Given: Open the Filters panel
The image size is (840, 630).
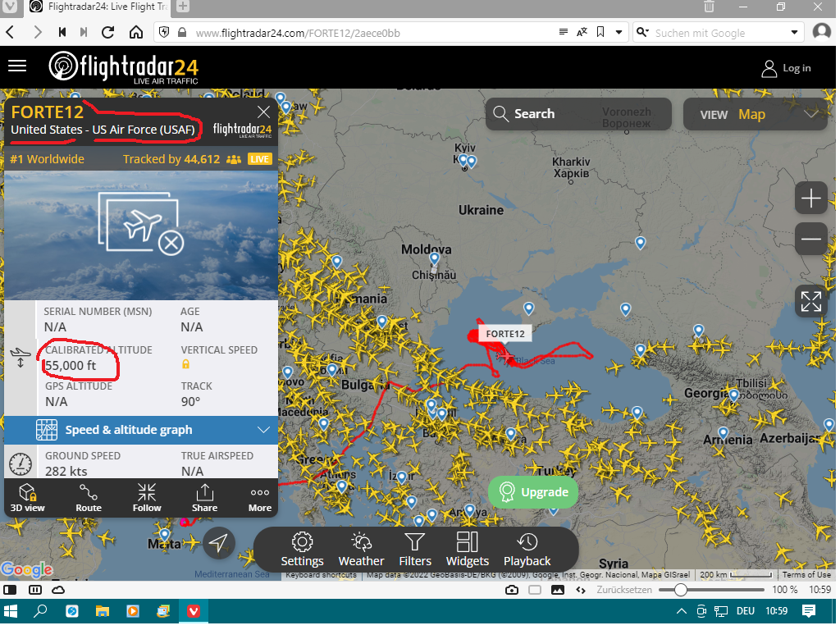Looking at the screenshot, I should coord(414,550).
